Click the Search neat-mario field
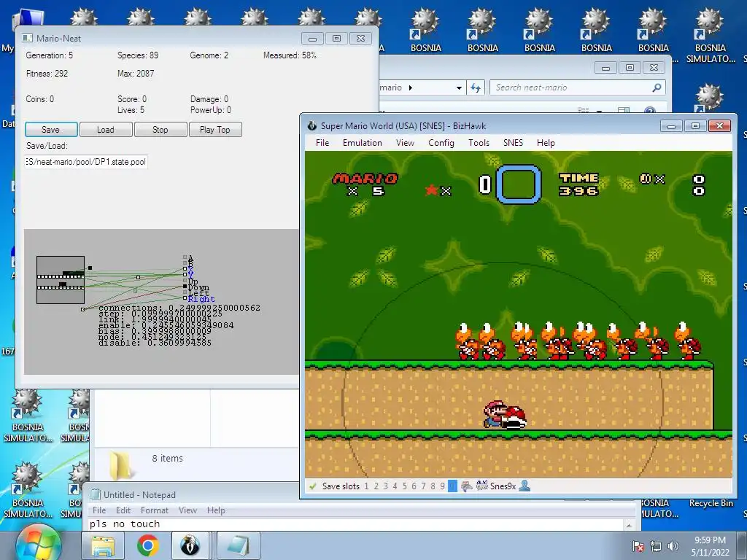Screen dimensions: 747x560 [x=577, y=87]
